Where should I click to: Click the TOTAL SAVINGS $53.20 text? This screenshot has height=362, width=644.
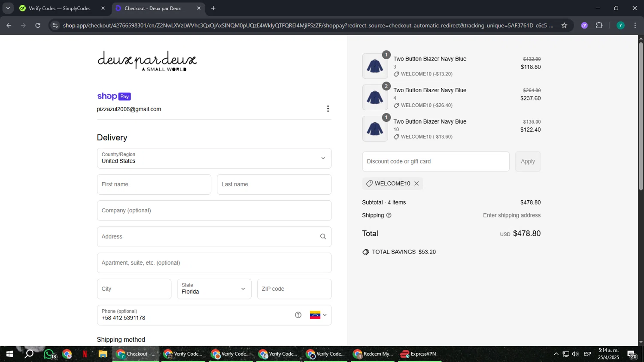point(404,252)
